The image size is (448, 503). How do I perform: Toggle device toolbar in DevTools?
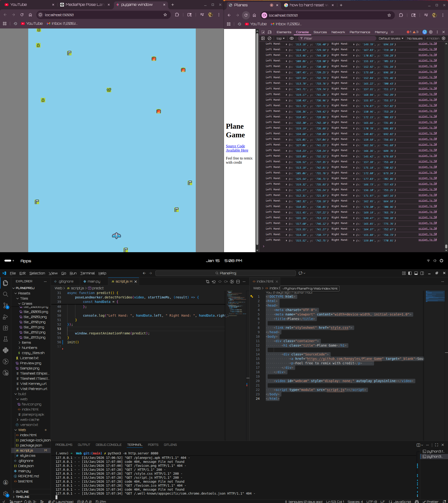269,32
